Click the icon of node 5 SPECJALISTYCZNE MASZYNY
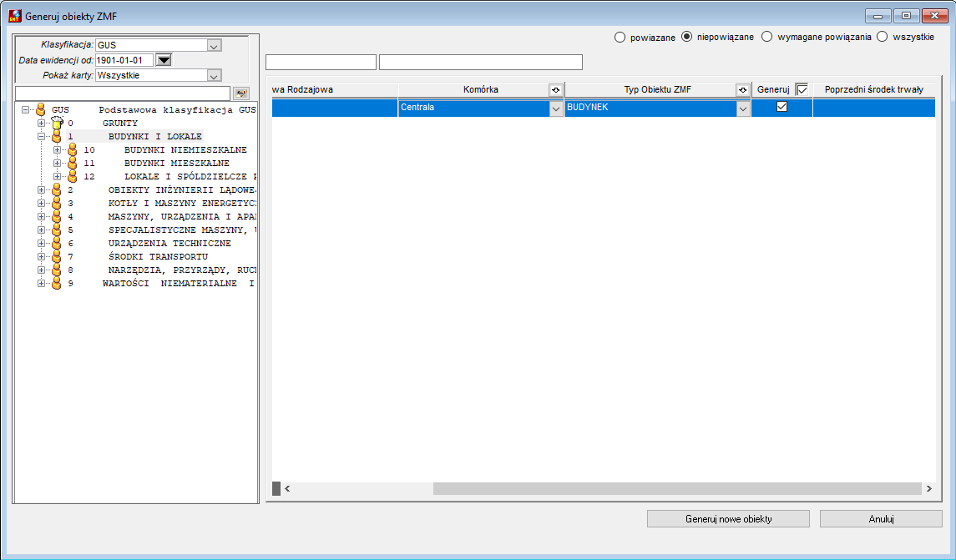Viewport: 956px width, 560px height. coord(57,230)
